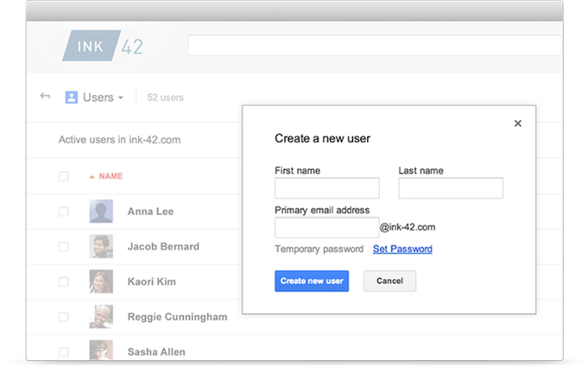
Task: Tick the checkbox beside Anna Lee
Action: [64, 212]
